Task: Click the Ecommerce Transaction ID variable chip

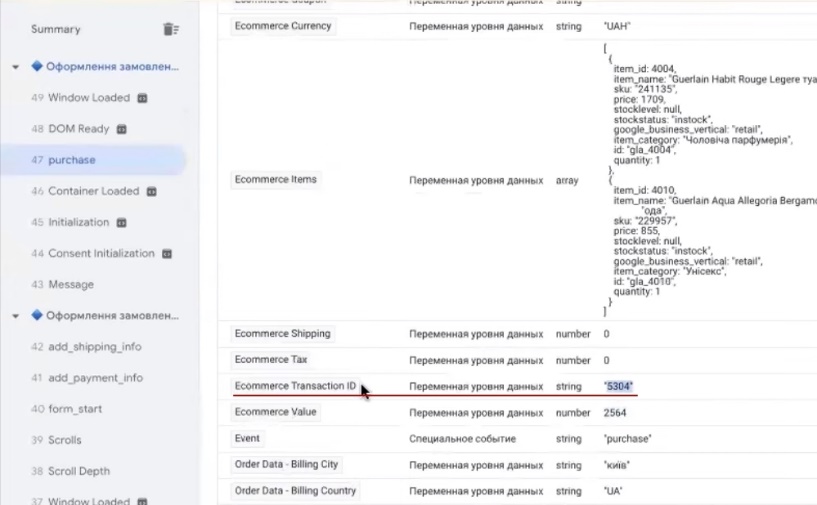Action: [295, 386]
